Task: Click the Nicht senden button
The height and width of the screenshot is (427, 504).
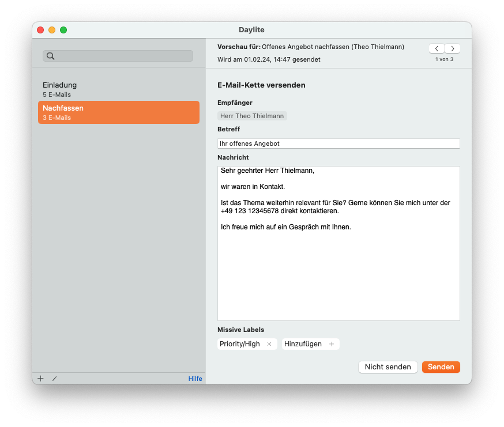Action: (x=388, y=367)
